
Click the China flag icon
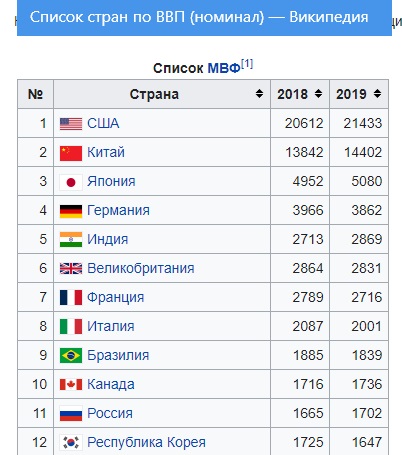pos(71,153)
